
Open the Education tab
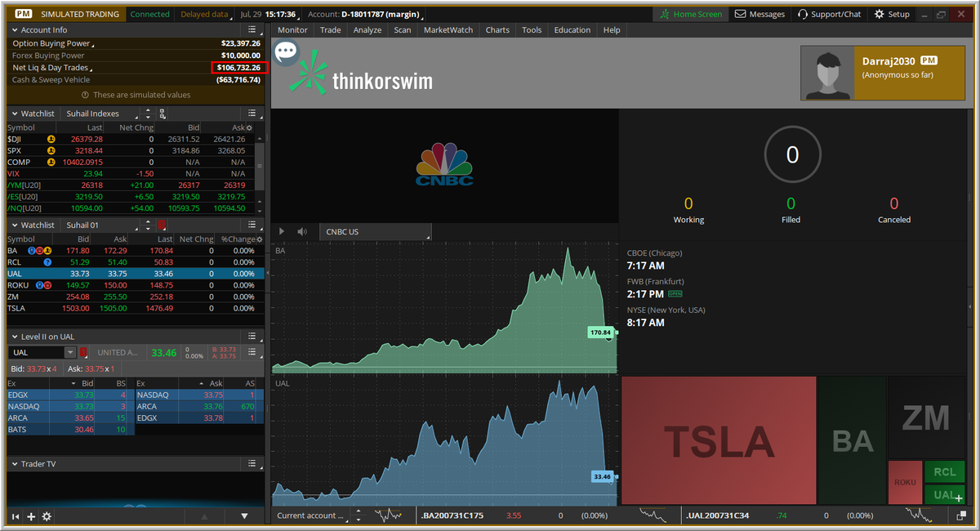coord(572,30)
